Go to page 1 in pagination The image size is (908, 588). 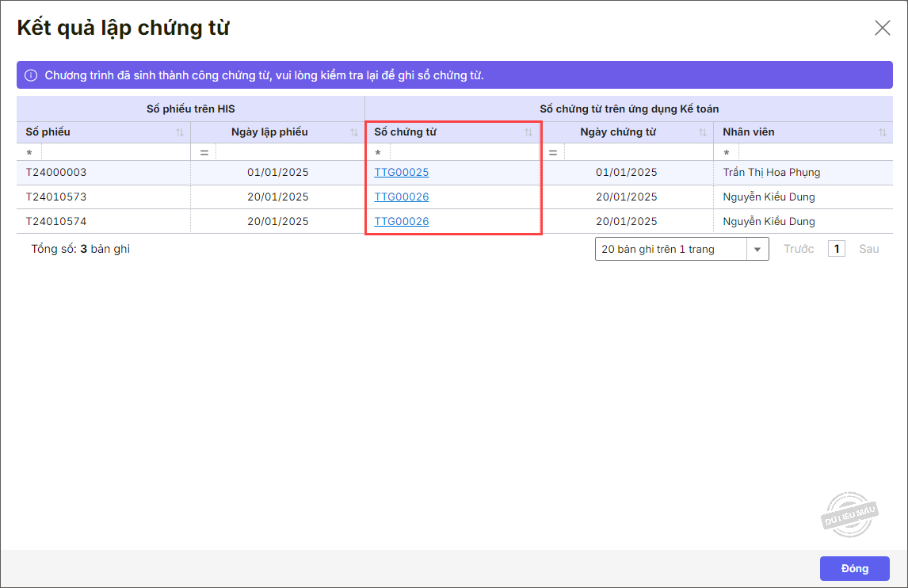click(x=837, y=249)
